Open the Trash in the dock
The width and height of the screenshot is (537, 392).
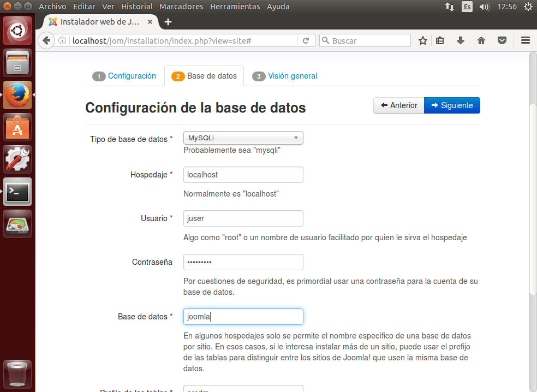[x=17, y=375]
